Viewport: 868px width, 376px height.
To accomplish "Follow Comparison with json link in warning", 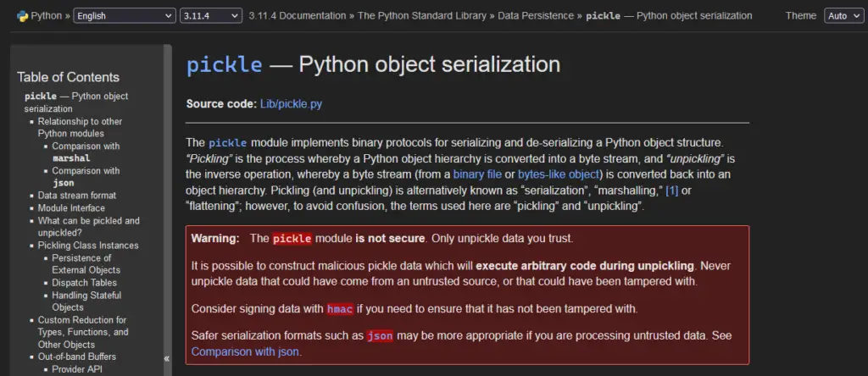I will pos(245,351).
